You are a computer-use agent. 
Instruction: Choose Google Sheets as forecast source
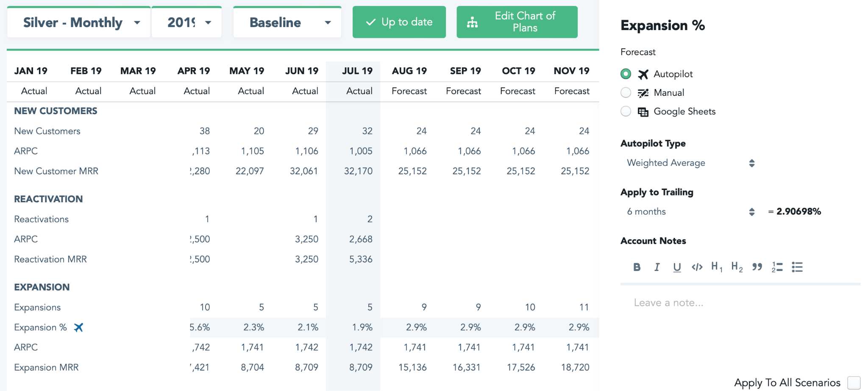(626, 112)
